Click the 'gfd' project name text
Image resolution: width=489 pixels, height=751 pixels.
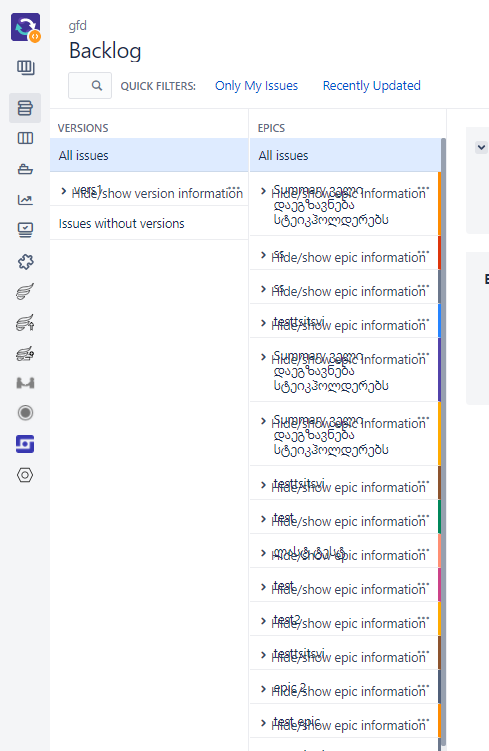click(78, 25)
